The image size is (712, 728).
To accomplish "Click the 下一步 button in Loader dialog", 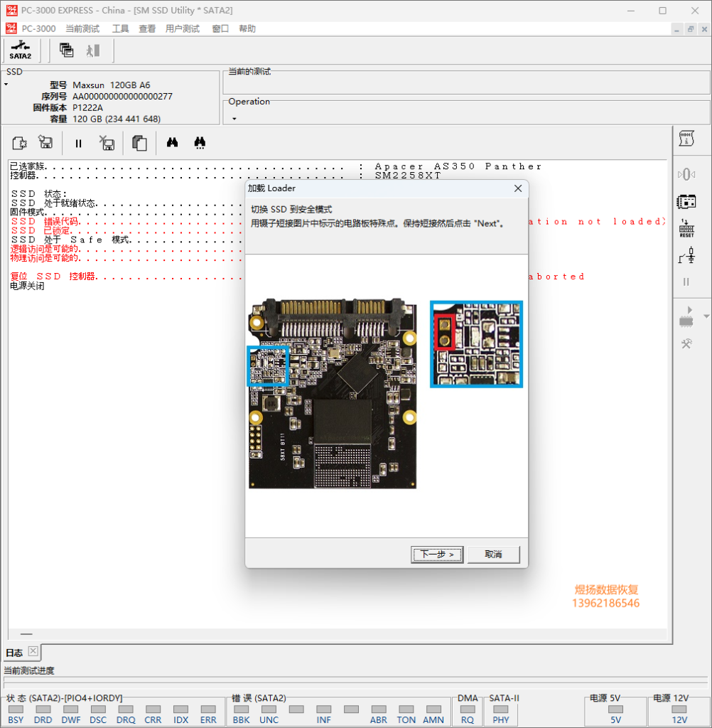I will pyautogui.click(x=437, y=555).
